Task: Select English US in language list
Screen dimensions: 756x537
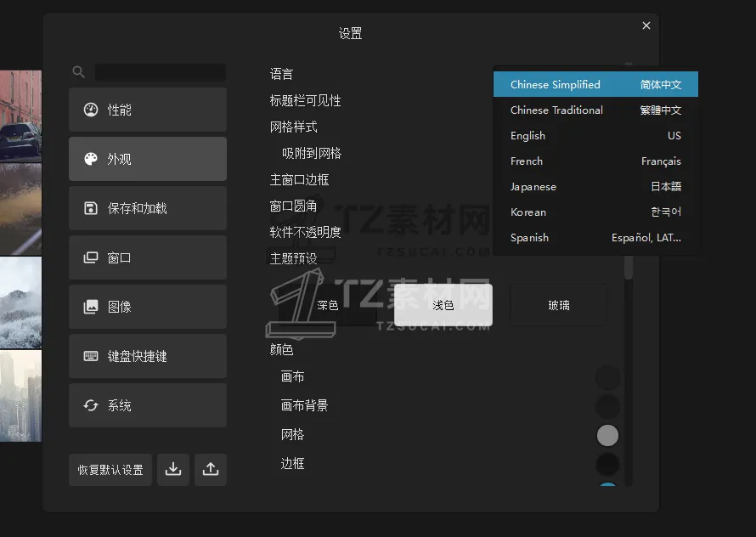Action: click(x=595, y=136)
